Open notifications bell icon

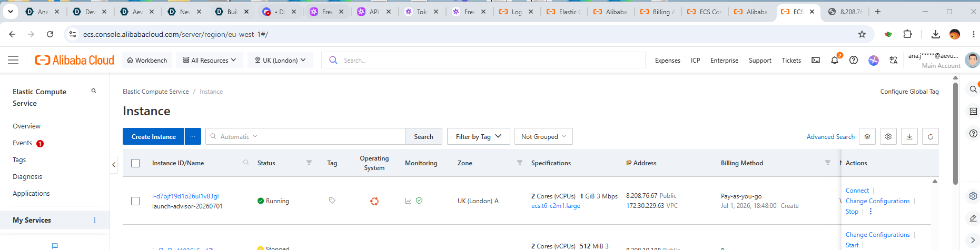click(835, 60)
